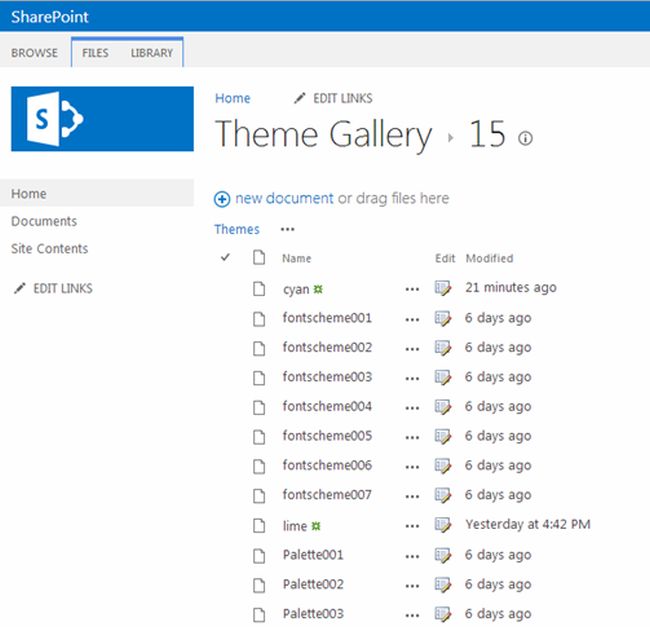Open the views ellipsis next to Themes

[287, 229]
